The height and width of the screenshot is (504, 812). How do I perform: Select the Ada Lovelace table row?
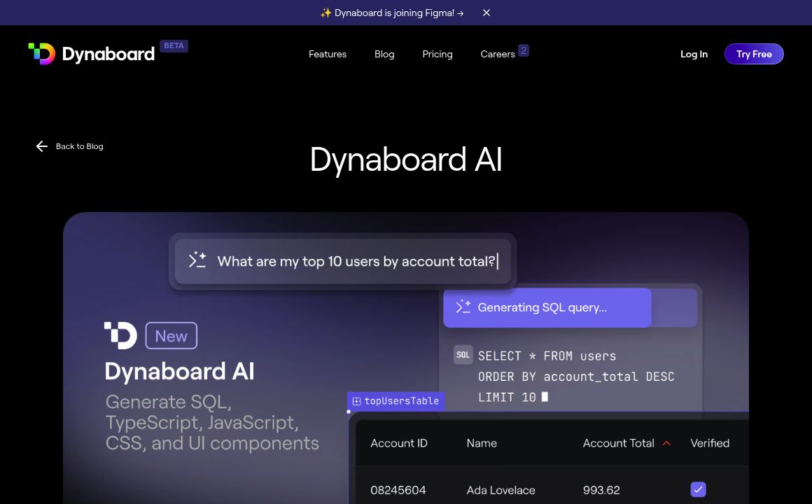tap(532, 489)
